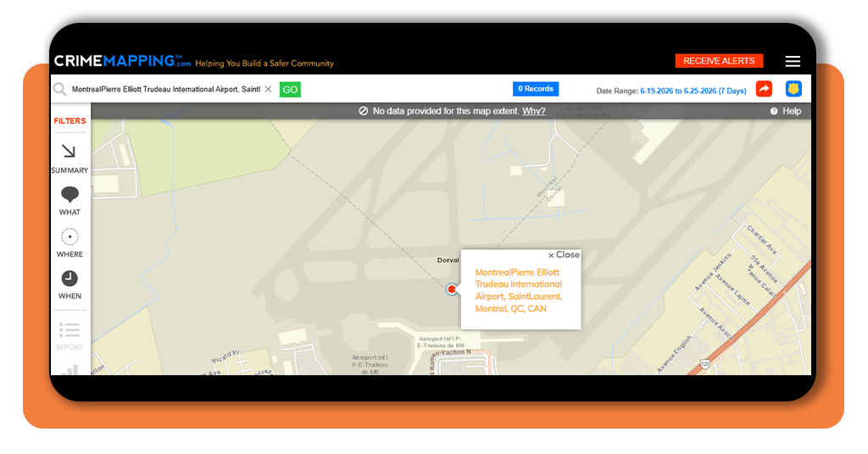Open the What filter

70,201
